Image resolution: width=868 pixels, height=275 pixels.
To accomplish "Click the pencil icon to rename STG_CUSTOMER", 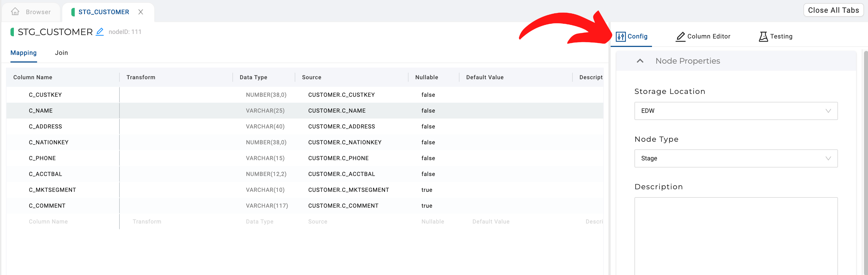I will (100, 32).
